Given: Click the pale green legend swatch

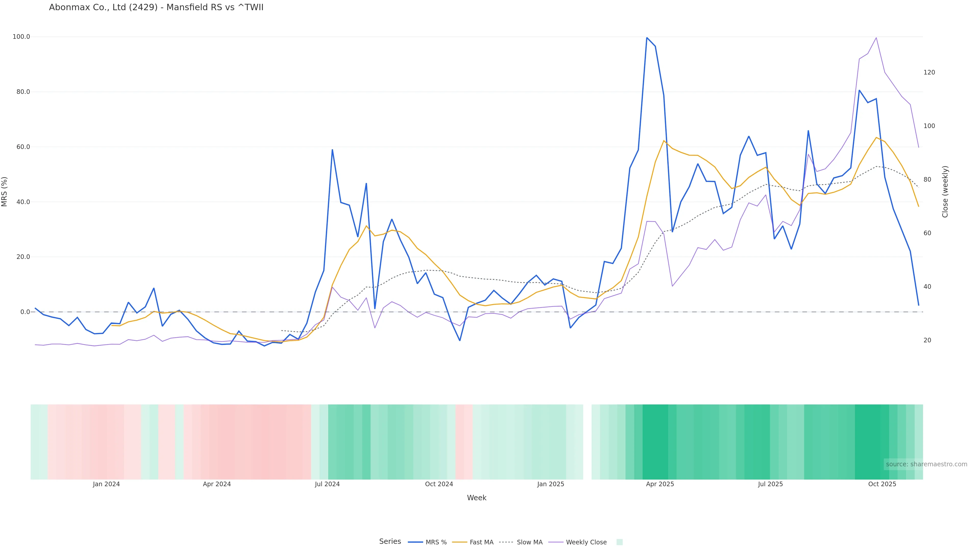Looking at the screenshot, I should point(619,542).
